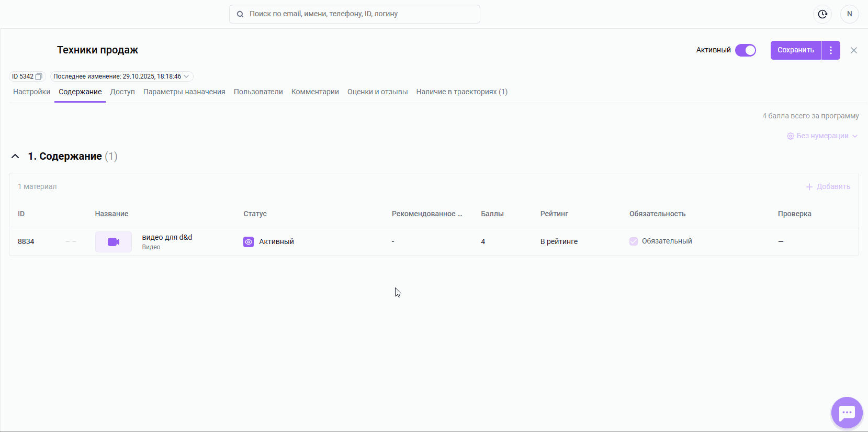The width and height of the screenshot is (868, 432).
Task: Toggle the Активный program switch
Action: coord(746,50)
